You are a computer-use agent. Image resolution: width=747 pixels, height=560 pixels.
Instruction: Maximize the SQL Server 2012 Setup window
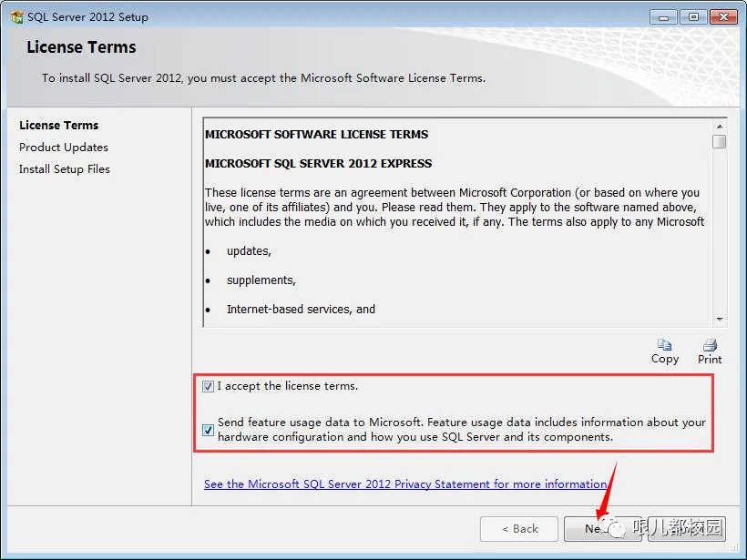point(693,17)
